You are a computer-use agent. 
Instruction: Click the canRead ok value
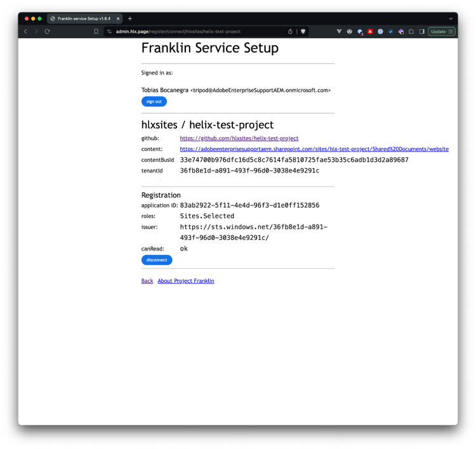184,249
